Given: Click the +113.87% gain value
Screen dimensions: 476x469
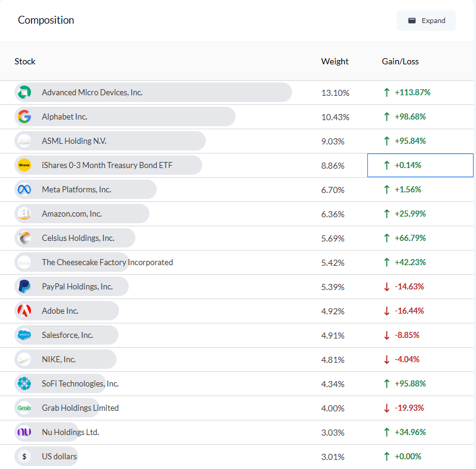Looking at the screenshot, I should [412, 92].
